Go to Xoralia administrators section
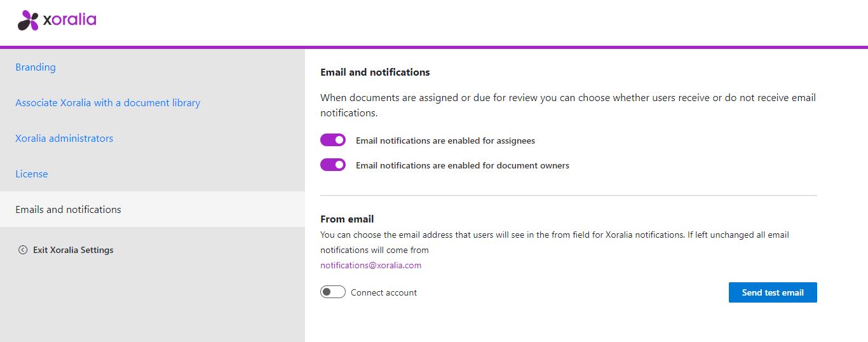The height and width of the screenshot is (342, 868). point(64,138)
